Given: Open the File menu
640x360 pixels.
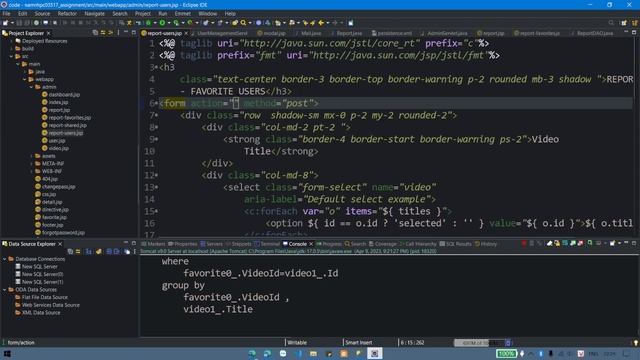Looking at the screenshot, I should 7,13.
